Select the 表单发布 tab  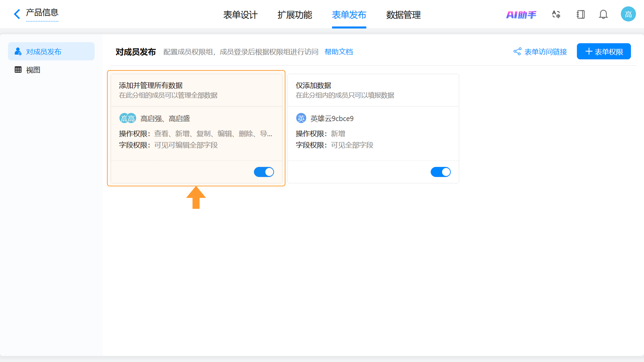tap(349, 15)
